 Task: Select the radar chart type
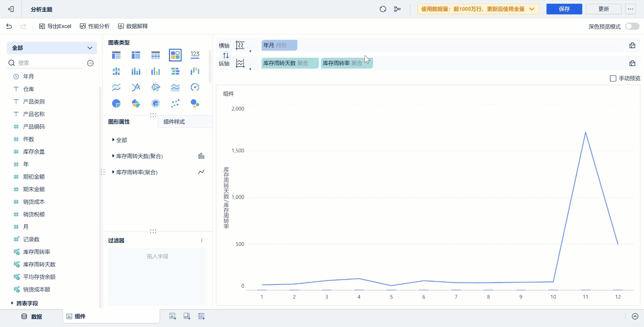(155, 87)
